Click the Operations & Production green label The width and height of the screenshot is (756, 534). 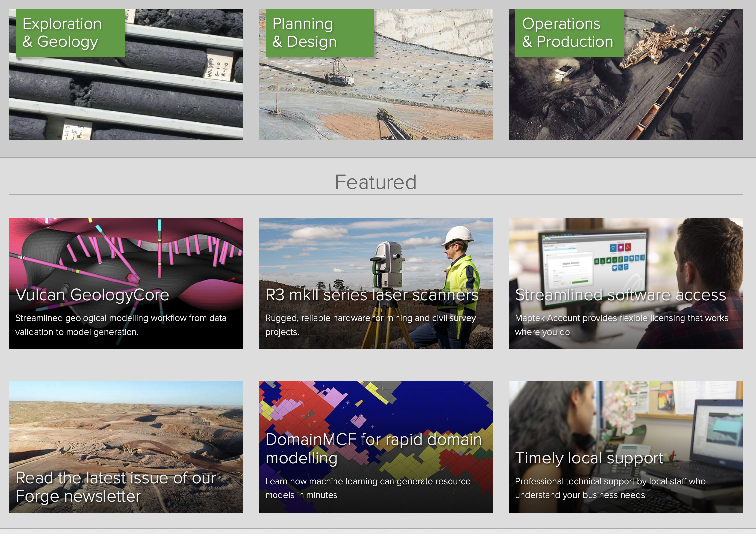[x=569, y=33]
